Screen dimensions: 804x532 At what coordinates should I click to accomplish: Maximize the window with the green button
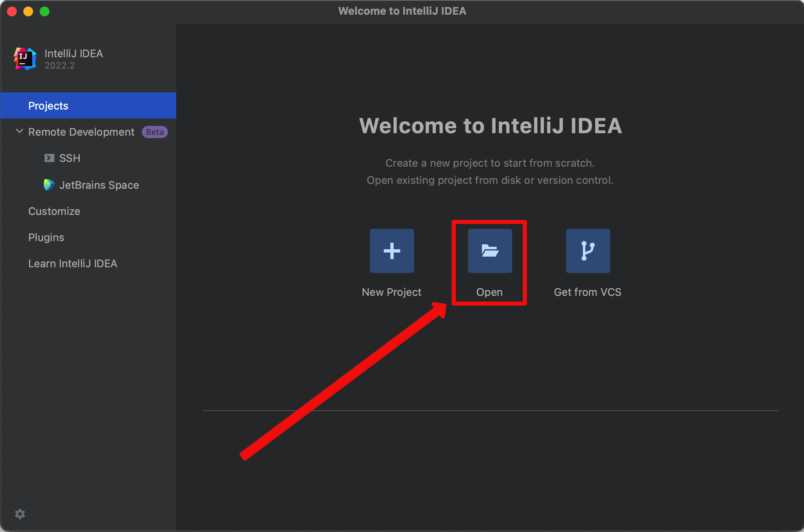point(45,11)
